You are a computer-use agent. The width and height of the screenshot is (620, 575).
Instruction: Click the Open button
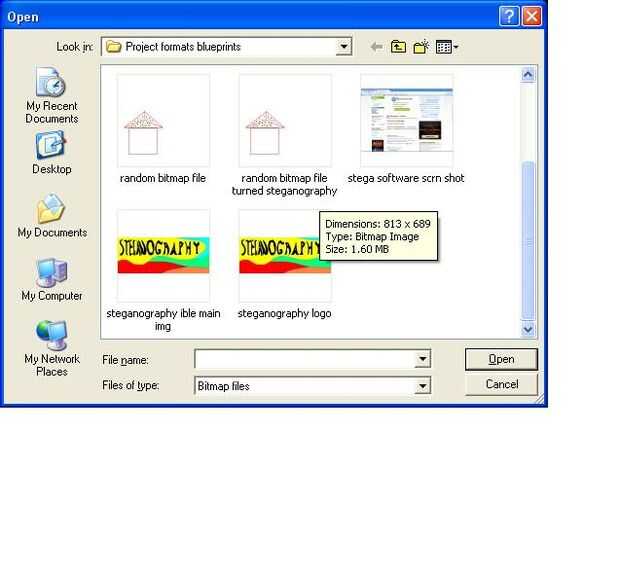[x=501, y=359]
